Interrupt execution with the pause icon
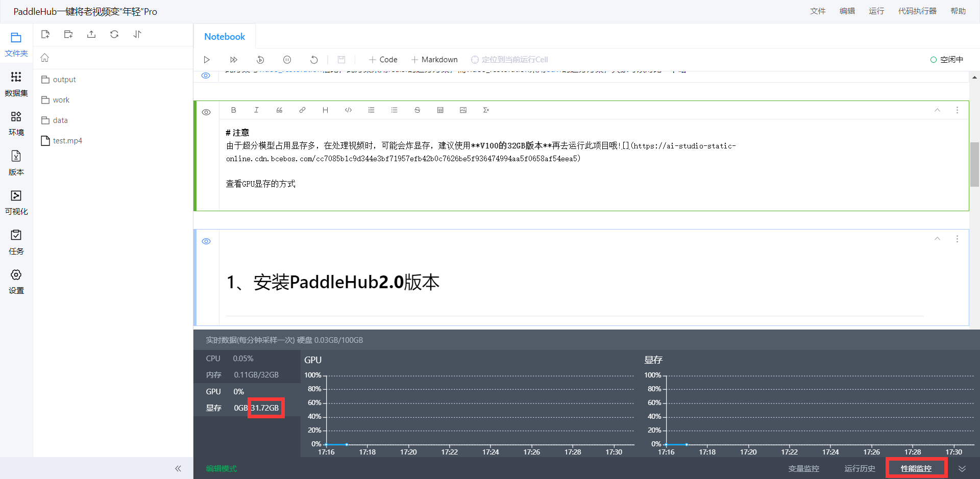The height and width of the screenshot is (479, 980). point(287,60)
